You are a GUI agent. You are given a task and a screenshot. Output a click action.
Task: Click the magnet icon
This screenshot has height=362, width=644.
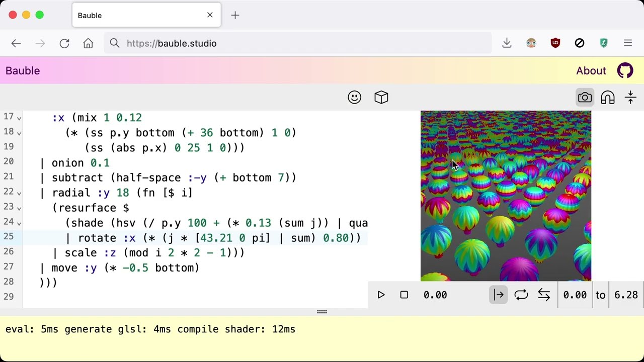tap(608, 98)
